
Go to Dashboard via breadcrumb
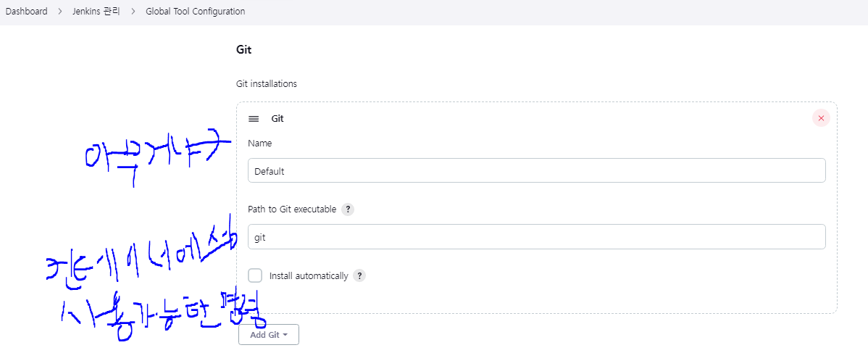click(x=26, y=11)
